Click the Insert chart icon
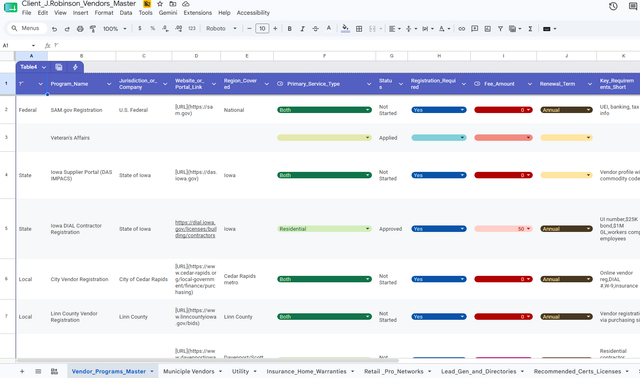This screenshot has width=640, height=378. (x=487, y=29)
